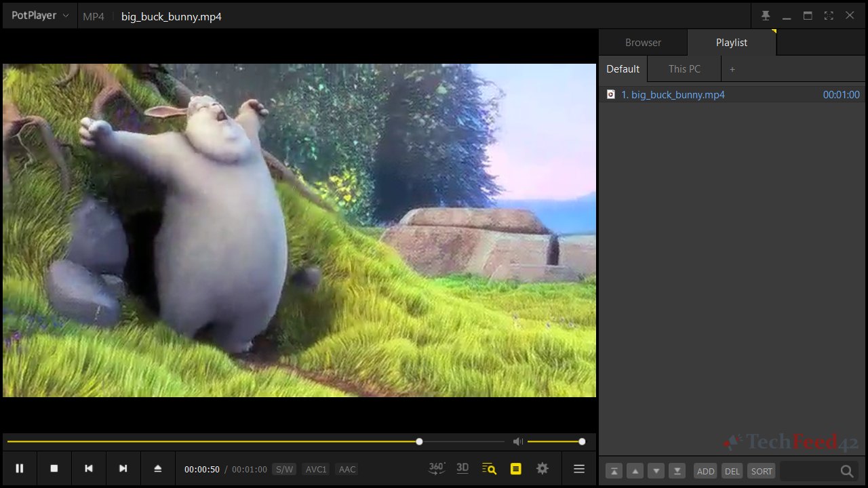The height and width of the screenshot is (488, 868).
Task: Click the eject/open file icon
Action: coord(158,468)
